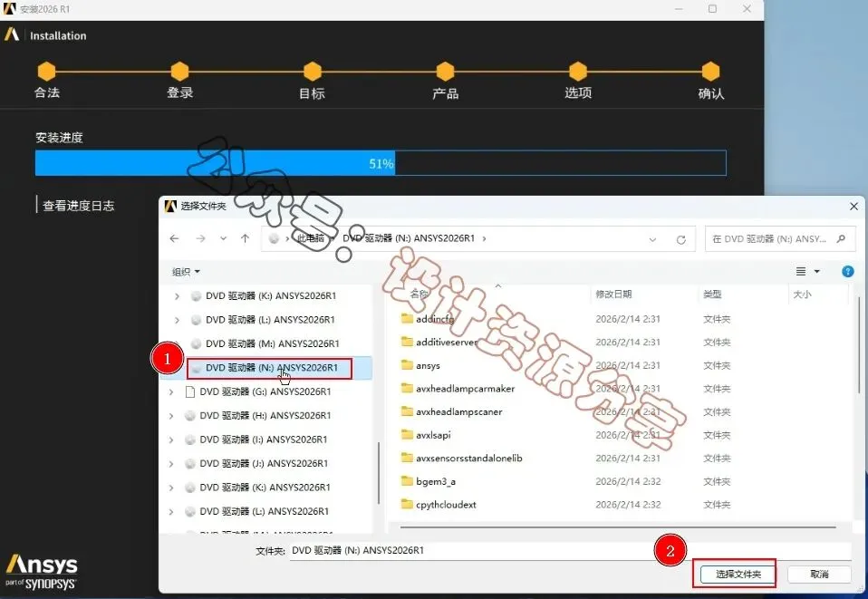Click the disc icon at the address bar start

(274, 238)
